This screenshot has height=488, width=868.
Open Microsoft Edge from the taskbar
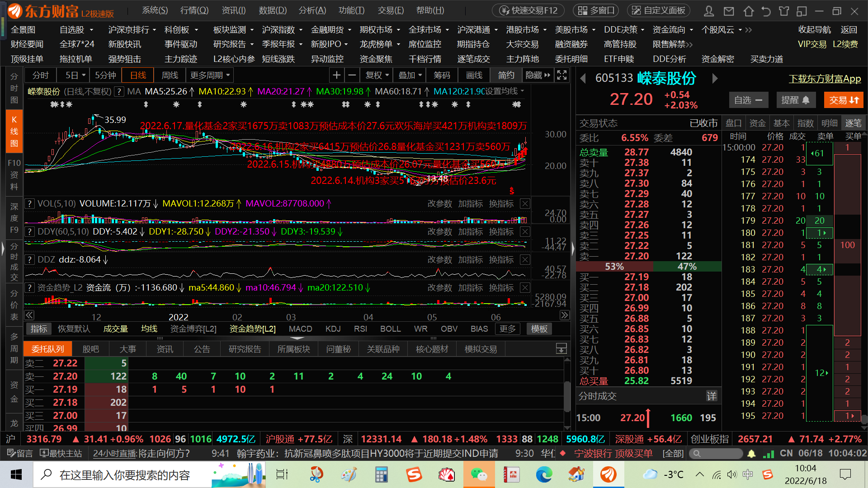click(544, 474)
